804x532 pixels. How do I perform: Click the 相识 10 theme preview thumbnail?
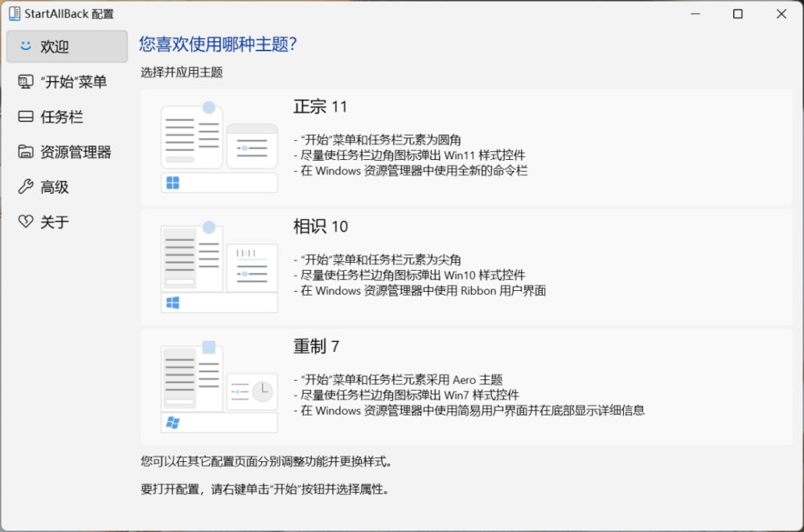point(219,267)
